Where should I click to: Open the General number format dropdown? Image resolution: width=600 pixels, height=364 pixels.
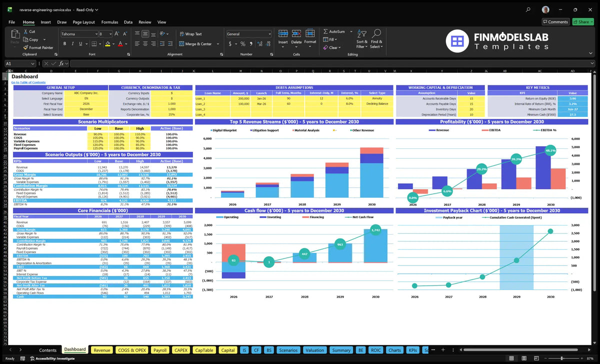pyautogui.click(x=269, y=34)
